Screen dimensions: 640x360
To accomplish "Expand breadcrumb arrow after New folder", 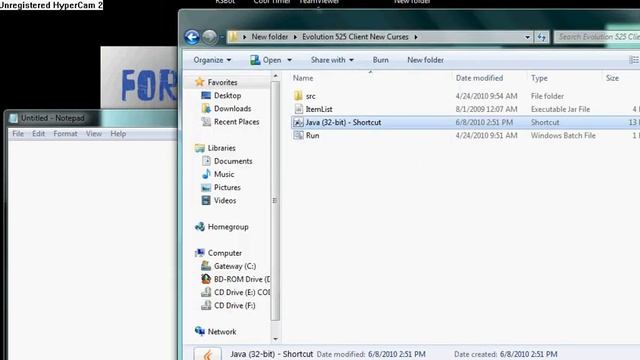I will coord(295,37).
